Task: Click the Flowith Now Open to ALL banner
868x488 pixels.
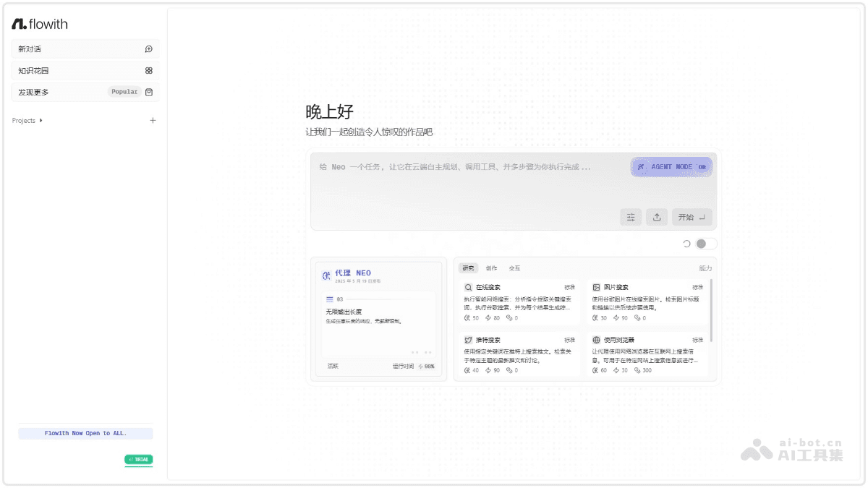Action: click(85, 432)
